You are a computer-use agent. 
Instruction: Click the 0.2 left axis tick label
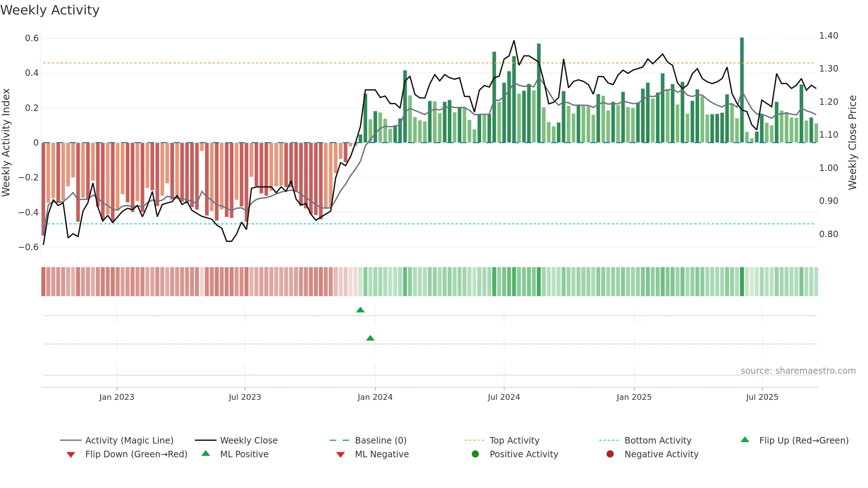[x=32, y=108]
